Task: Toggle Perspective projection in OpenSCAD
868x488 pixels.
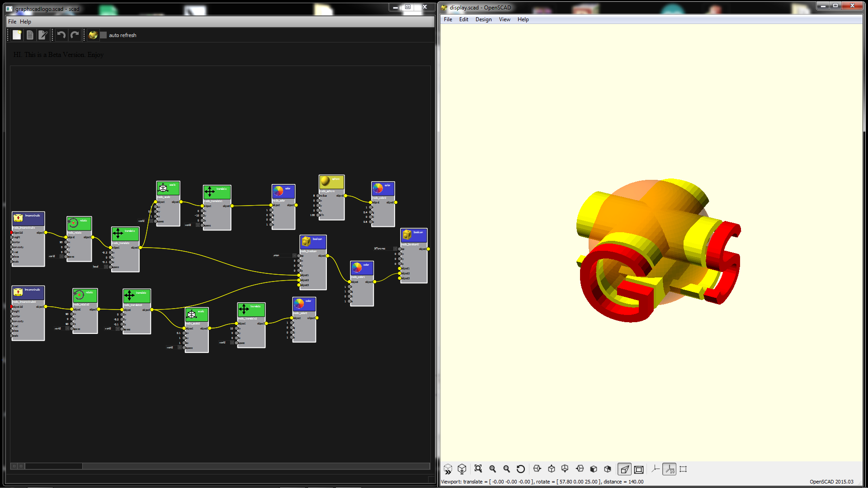Action: click(624, 469)
